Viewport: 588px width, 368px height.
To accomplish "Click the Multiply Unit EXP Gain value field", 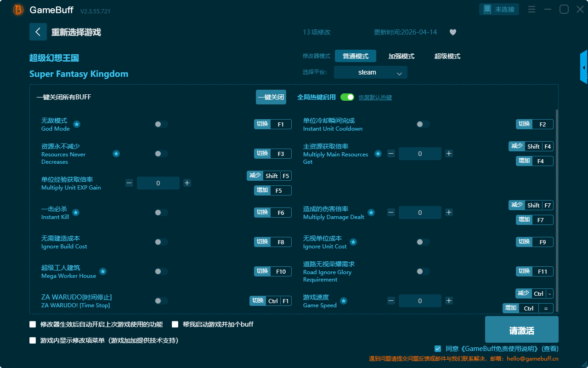I will (x=158, y=183).
